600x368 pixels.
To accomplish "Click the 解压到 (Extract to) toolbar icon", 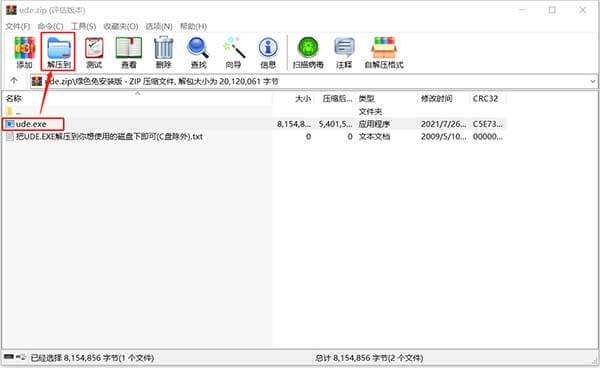I will pos(59,52).
